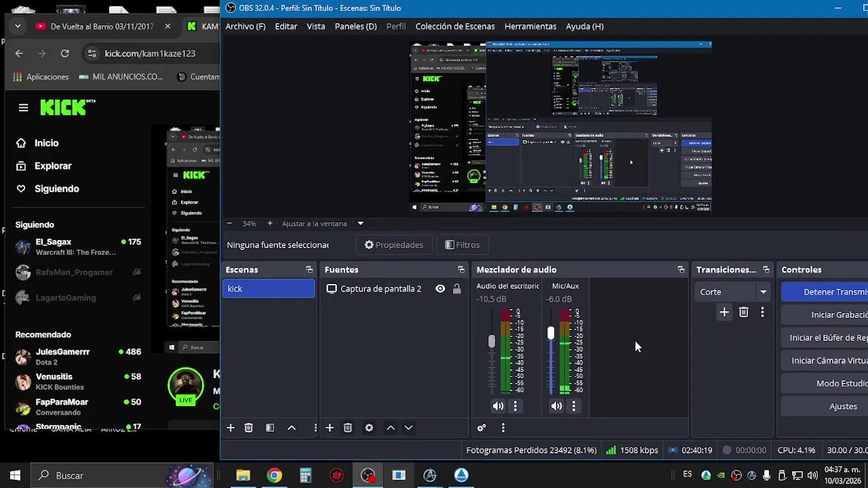Open OBS Studio from the taskbar
Screen dimensions: 868x488
pos(368,475)
